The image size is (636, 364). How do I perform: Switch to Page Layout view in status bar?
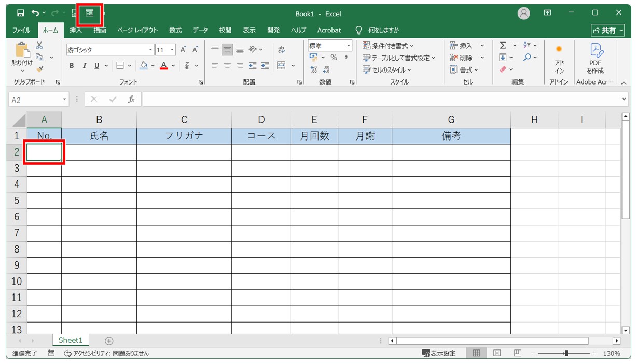point(497,353)
